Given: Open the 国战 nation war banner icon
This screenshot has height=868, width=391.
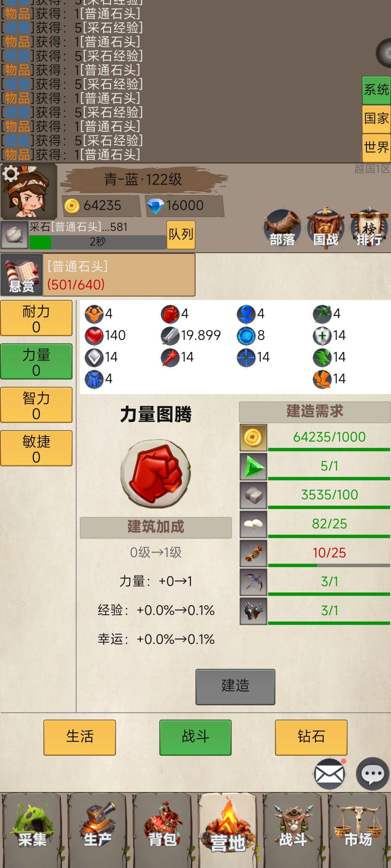Looking at the screenshot, I should 325,229.
